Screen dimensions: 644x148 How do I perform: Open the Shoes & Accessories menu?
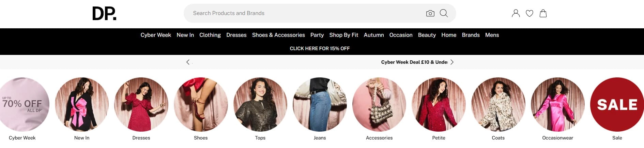click(278, 35)
